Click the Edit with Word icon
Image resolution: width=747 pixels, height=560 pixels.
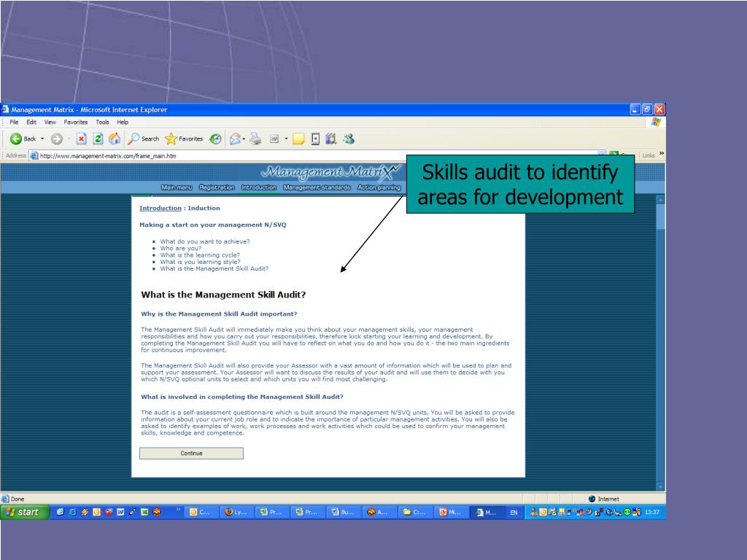[274, 139]
